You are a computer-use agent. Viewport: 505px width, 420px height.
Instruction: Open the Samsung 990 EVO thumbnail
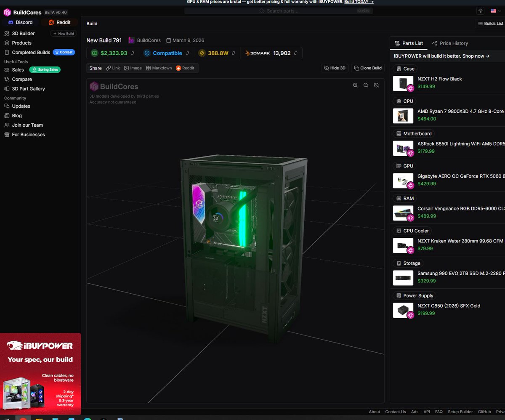point(403,278)
